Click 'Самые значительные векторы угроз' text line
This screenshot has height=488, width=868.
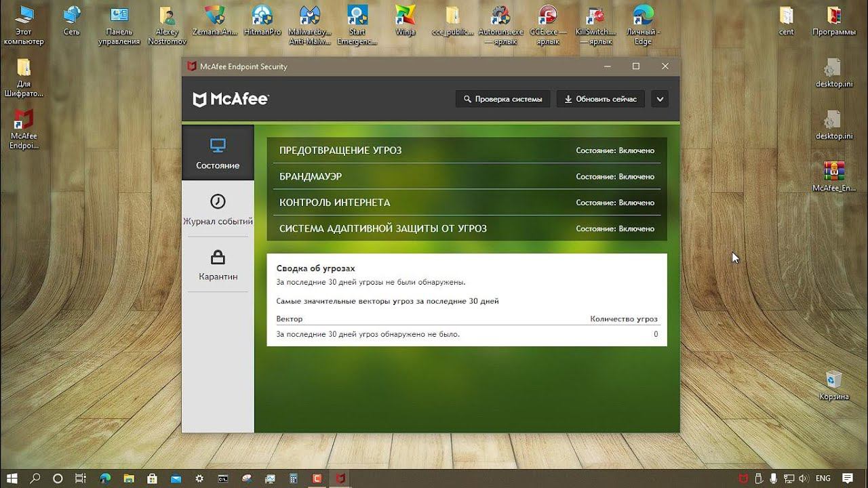387,301
